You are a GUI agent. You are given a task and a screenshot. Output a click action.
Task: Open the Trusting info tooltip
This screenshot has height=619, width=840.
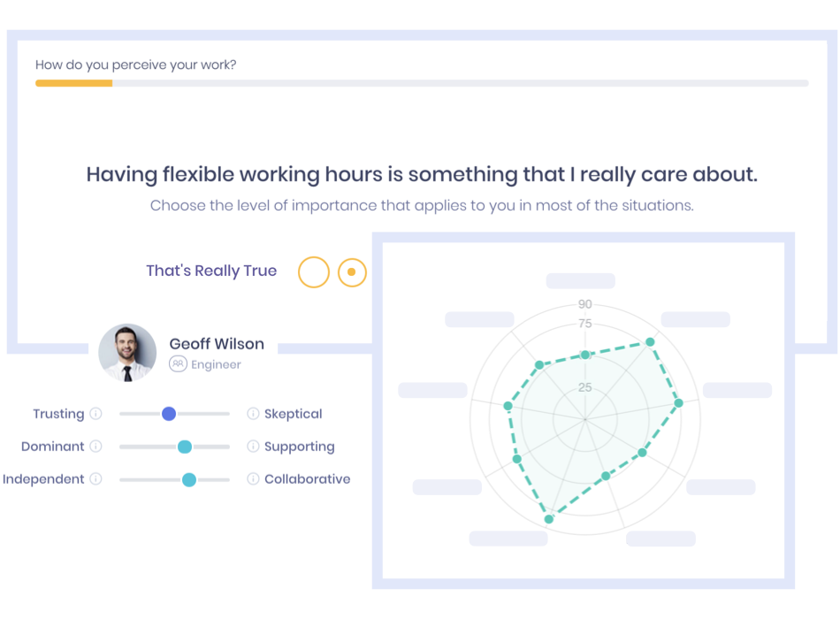click(x=96, y=414)
